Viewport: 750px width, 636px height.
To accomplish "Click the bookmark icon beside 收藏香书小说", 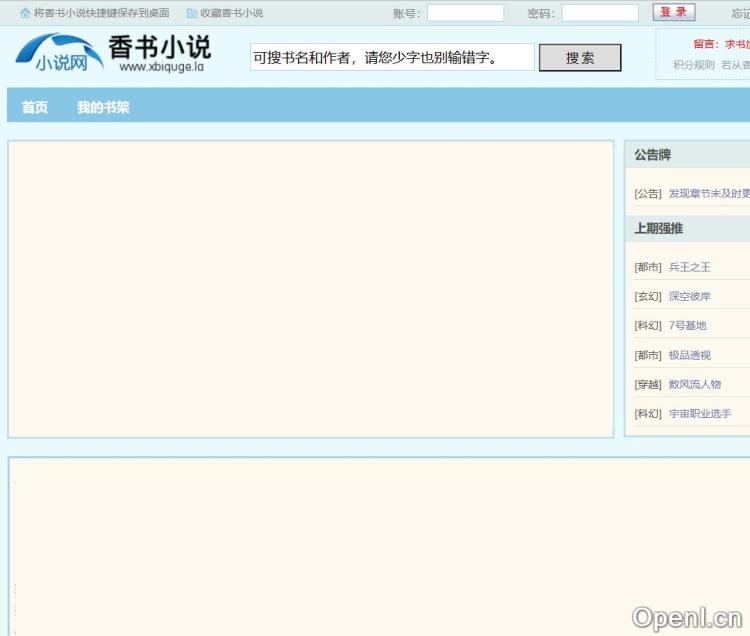I will (x=192, y=13).
